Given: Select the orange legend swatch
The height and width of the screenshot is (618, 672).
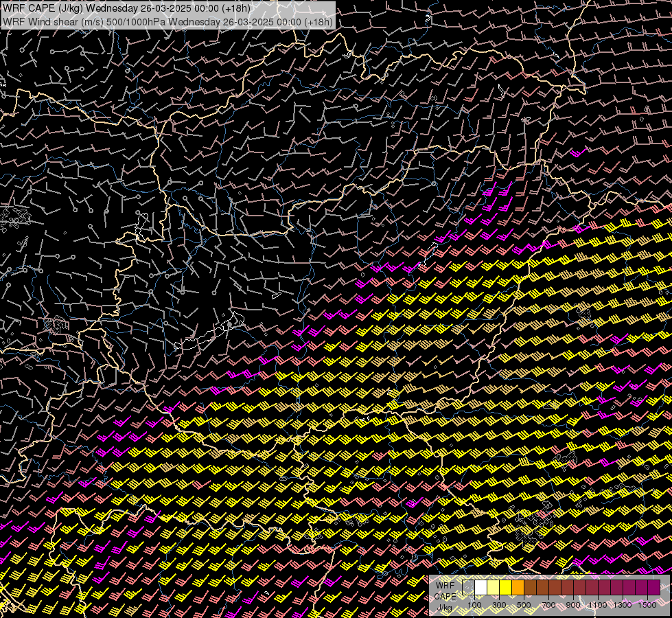Looking at the screenshot, I should point(518,588).
